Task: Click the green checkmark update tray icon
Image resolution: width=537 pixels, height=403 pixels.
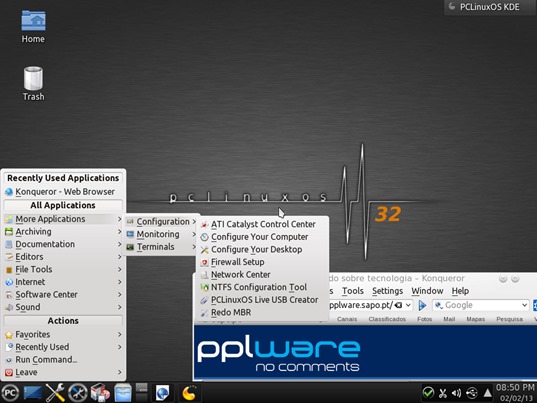Action: [x=428, y=393]
